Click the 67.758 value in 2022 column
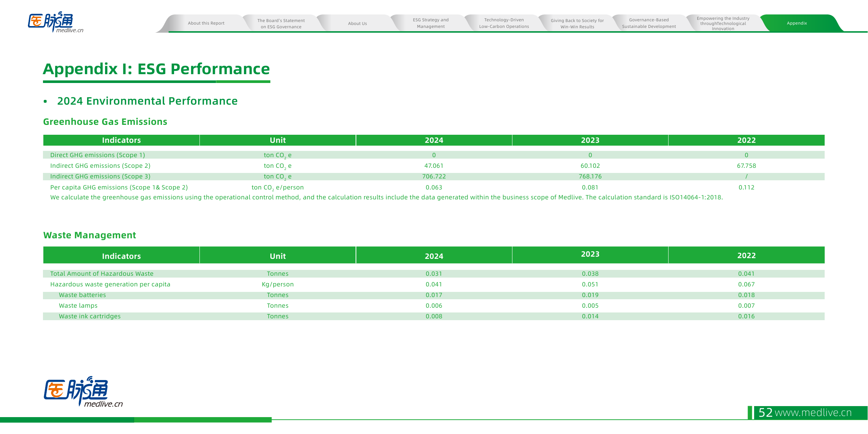The image size is (868, 434). (x=746, y=166)
